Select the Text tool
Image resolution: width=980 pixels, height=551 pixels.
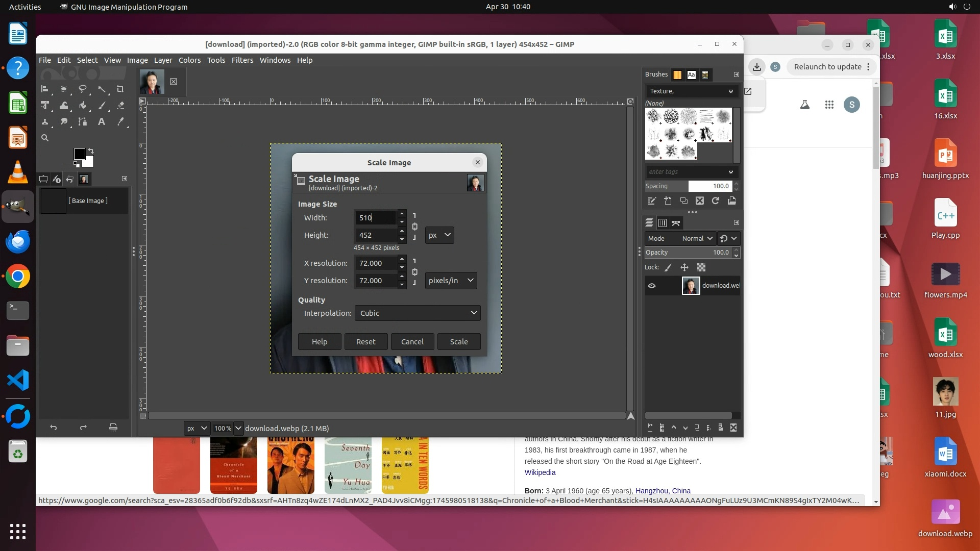click(102, 122)
